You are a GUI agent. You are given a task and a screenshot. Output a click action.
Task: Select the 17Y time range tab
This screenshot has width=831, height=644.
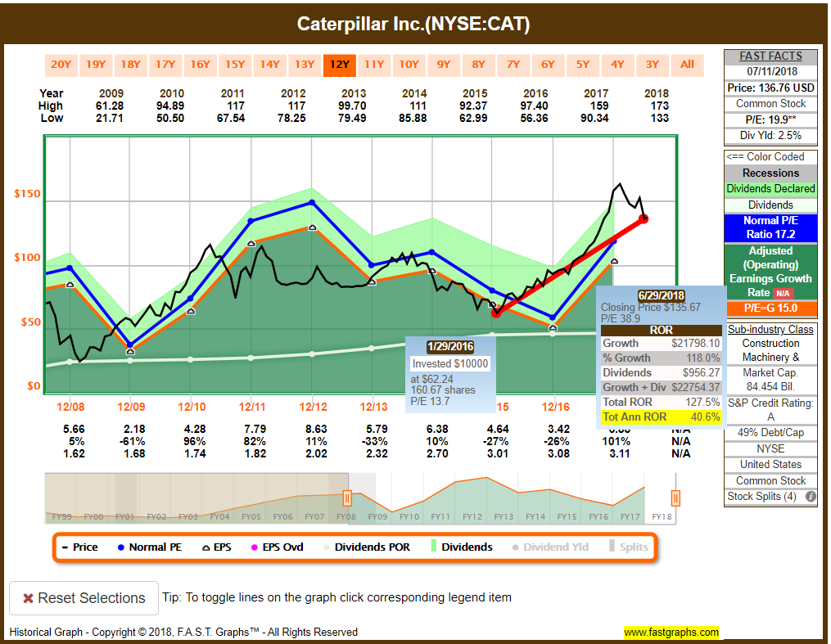coord(165,65)
